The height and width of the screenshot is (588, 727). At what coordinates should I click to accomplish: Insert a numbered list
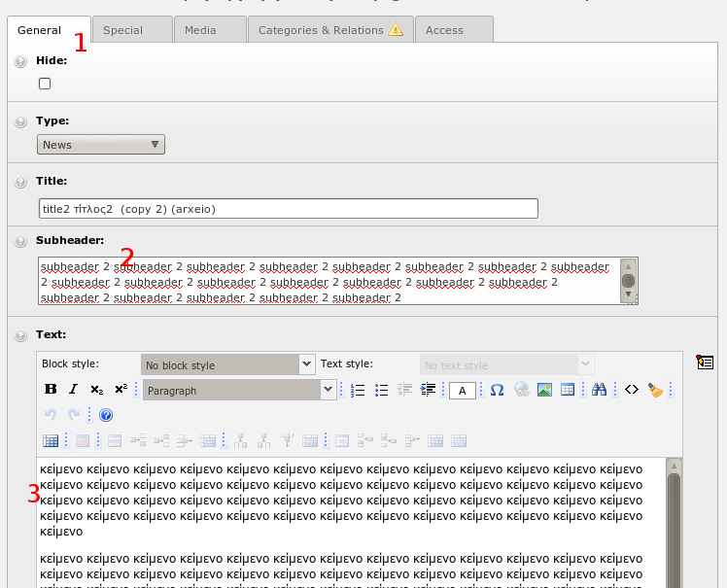358,390
